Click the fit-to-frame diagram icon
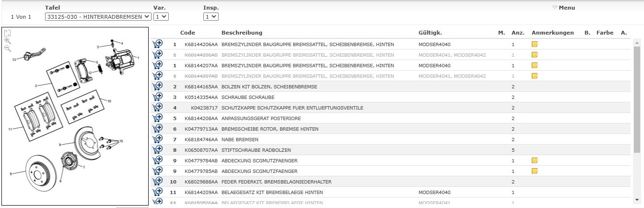The width and height of the screenshot is (644, 208). 8,33
